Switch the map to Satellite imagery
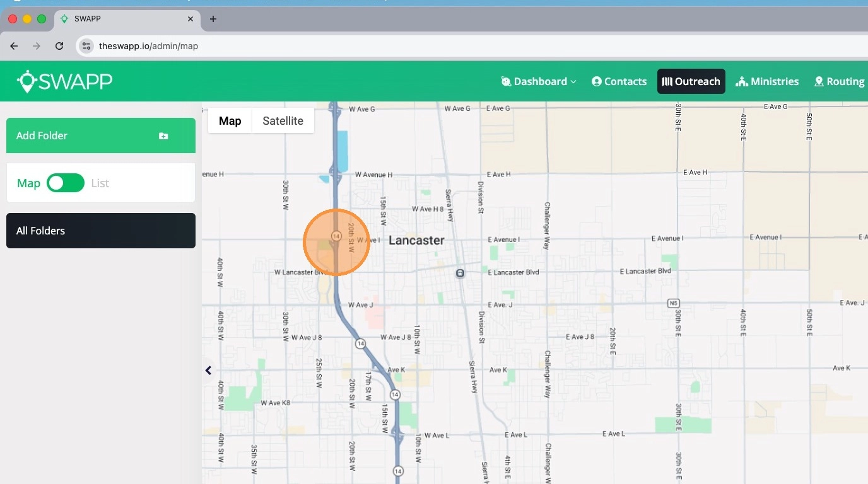 coord(283,121)
